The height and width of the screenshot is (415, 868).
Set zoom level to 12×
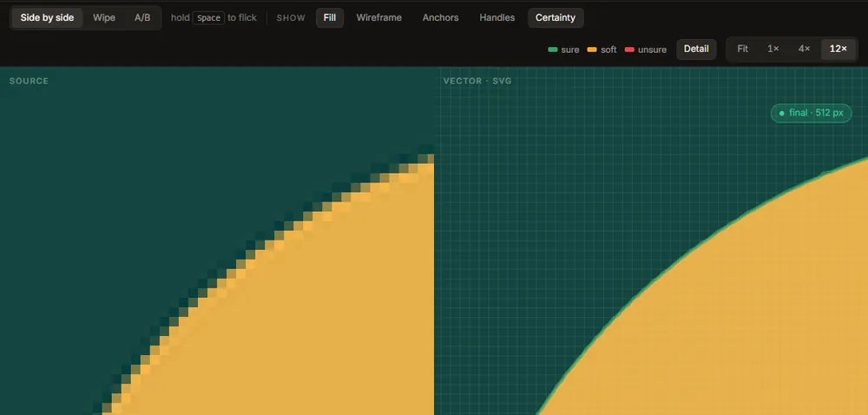point(838,49)
